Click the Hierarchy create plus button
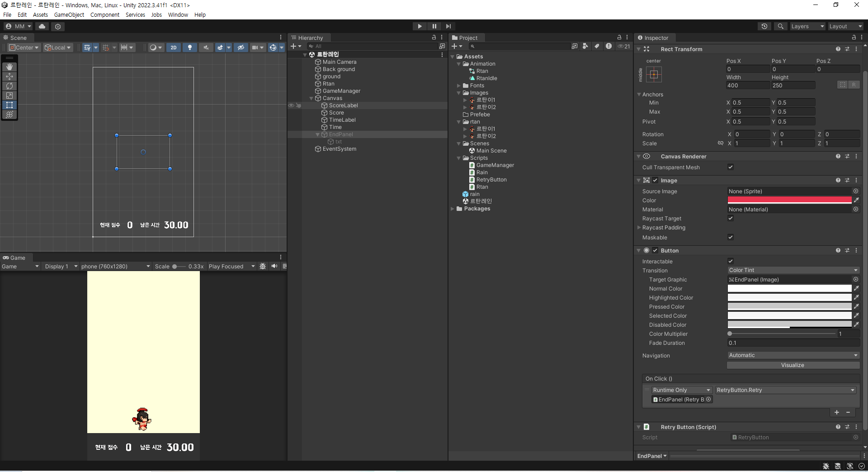This screenshot has height=472, width=868. pyautogui.click(x=293, y=46)
